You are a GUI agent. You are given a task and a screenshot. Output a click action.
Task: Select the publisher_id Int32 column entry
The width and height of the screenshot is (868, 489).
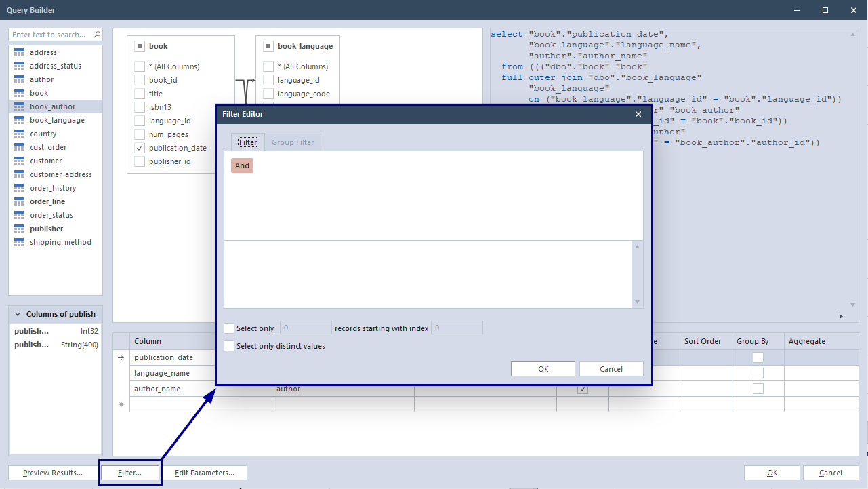pyautogui.click(x=56, y=331)
